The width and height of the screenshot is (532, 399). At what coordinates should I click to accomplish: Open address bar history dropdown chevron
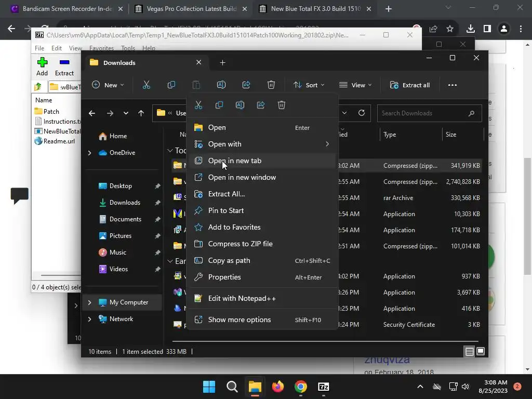(x=344, y=113)
